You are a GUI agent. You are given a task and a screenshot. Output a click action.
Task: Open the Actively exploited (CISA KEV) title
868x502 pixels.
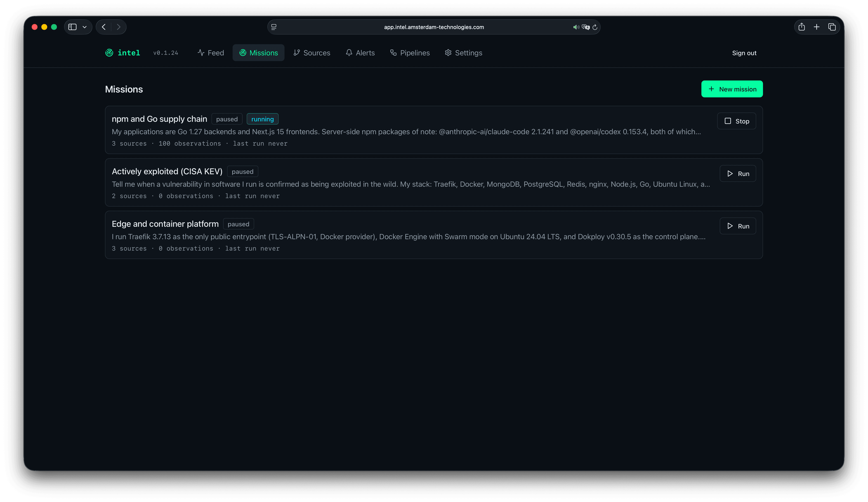[167, 171]
